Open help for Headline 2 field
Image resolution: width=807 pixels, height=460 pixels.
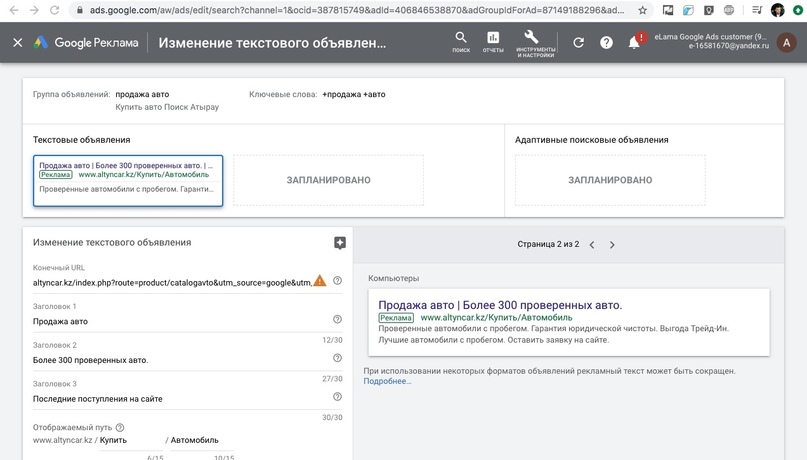click(337, 358)
